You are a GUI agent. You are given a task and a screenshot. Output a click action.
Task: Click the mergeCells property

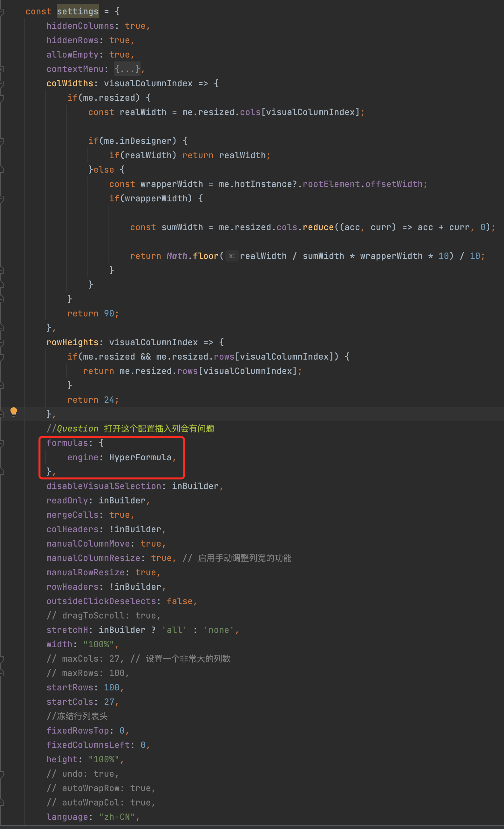click(73, 515)
